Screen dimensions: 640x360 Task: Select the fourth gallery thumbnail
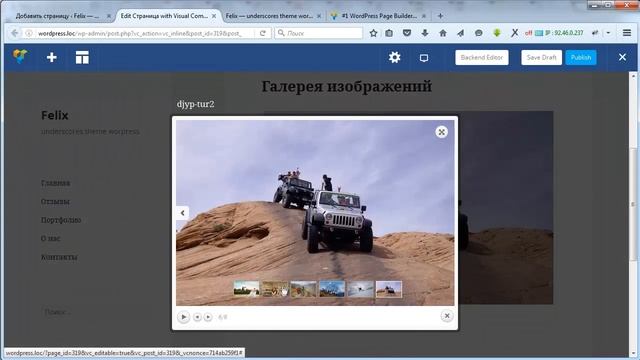coord(332,289)
